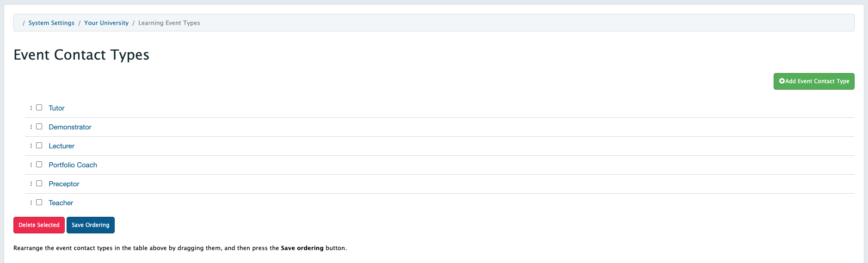Open the Tutor contact type link
This screenshot has height=263, width=868.
56,108
